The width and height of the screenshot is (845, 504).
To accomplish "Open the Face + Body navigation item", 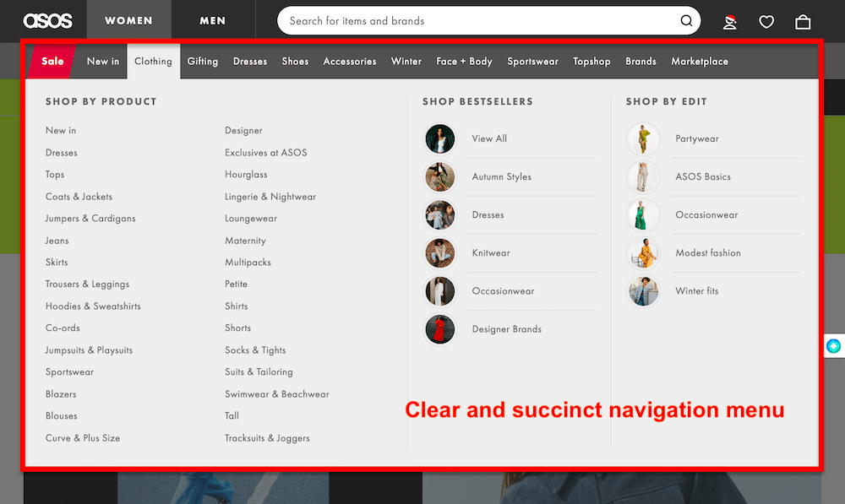I will tap(464, 62).
